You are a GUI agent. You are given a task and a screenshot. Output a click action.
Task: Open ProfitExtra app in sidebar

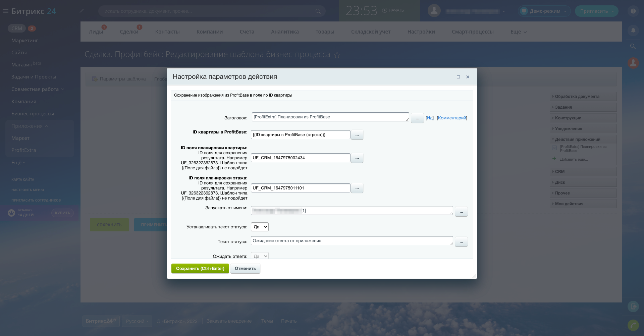tap(24, 150)
